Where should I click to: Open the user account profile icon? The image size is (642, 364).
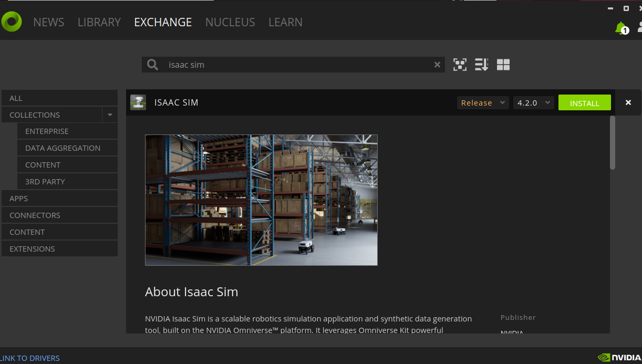pyautogui.click(x=639, y=27)
